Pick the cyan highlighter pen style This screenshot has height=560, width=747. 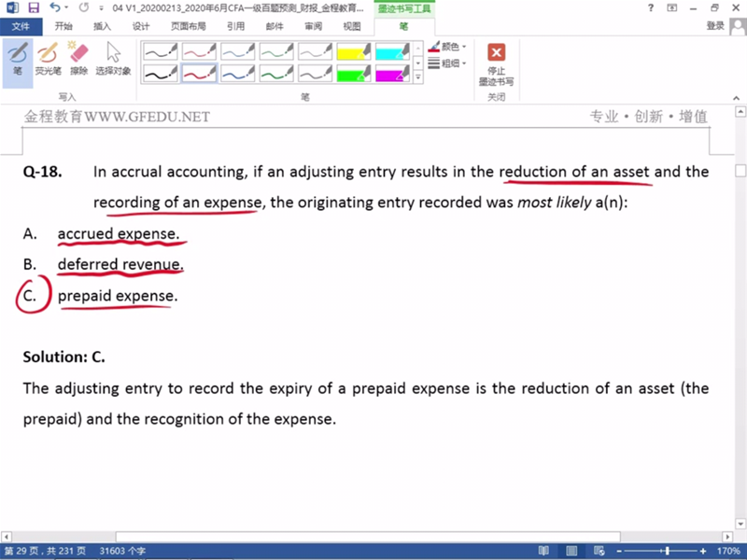(392, 51)
